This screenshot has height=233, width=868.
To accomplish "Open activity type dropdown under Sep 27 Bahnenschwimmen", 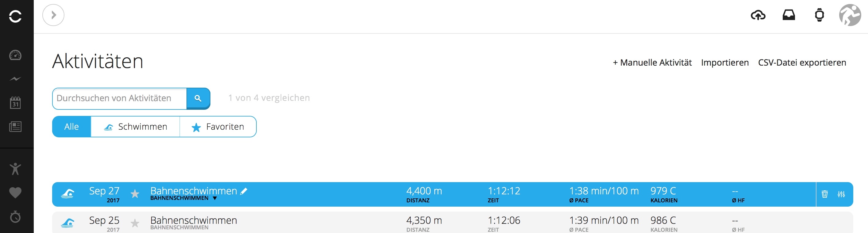I will tap(215, 198).
